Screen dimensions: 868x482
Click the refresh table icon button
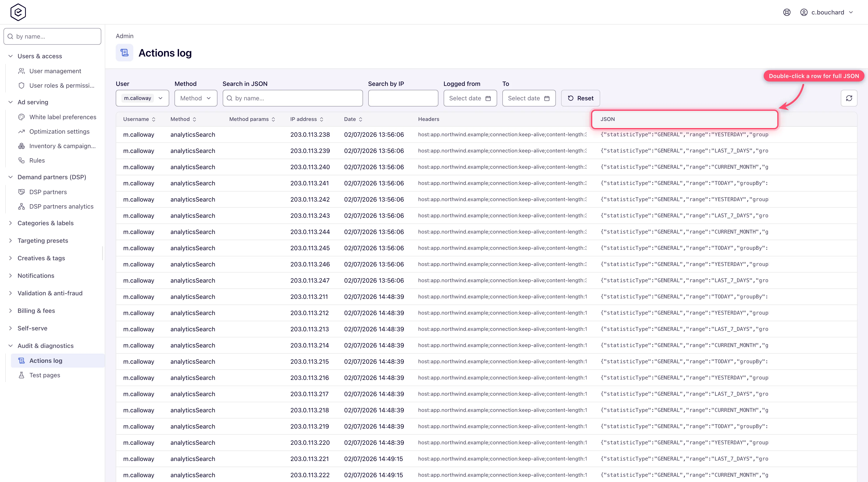click(849, 98)
